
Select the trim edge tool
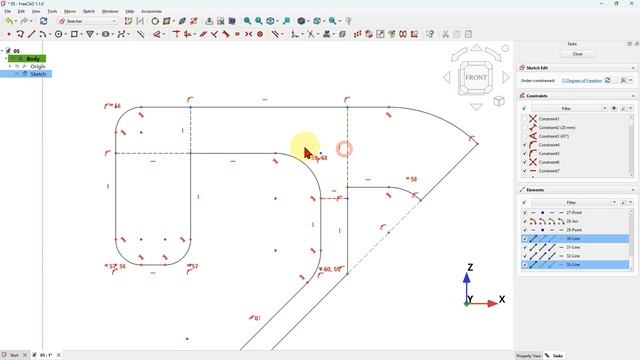[311, 34]
